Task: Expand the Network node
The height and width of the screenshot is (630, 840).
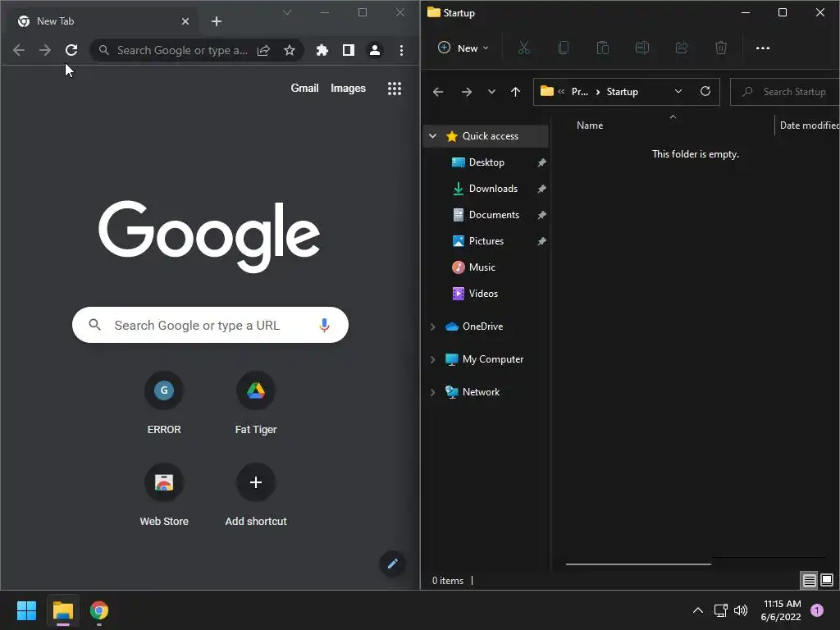Action: [x=432, y=392]
